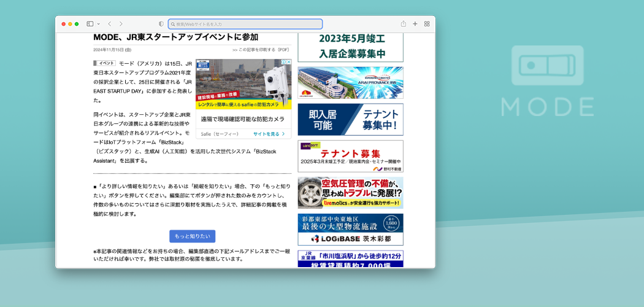Go back with the back arrow
This screenshot has height=307, width=644.
point(109,24)
